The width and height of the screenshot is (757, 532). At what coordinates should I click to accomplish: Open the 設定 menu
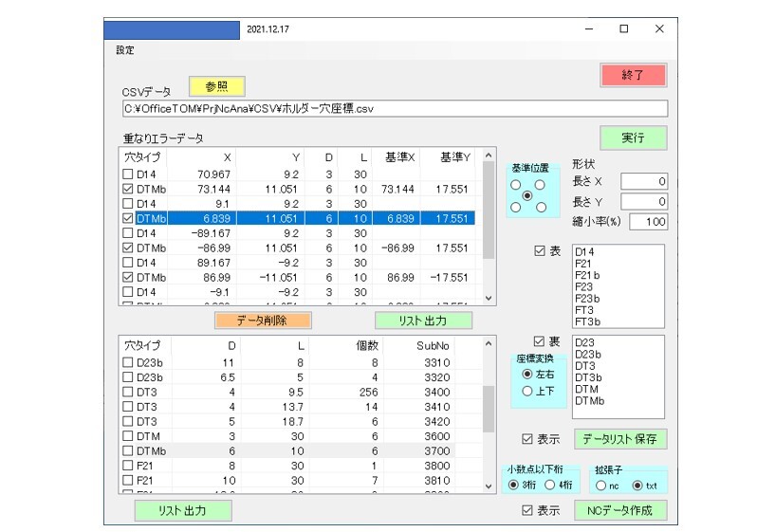coord(125,50)
